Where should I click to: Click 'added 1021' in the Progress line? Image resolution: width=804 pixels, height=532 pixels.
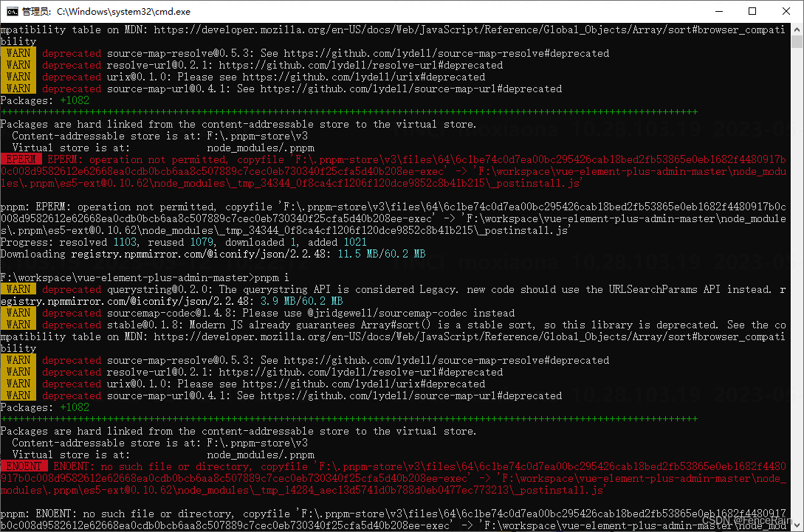pos(337,242)
